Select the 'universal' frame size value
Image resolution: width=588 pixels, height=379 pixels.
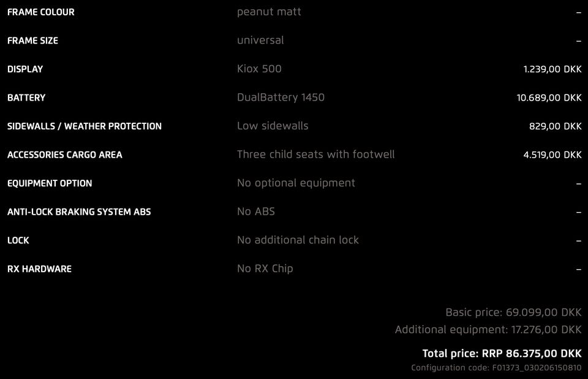tap(260, 40)
